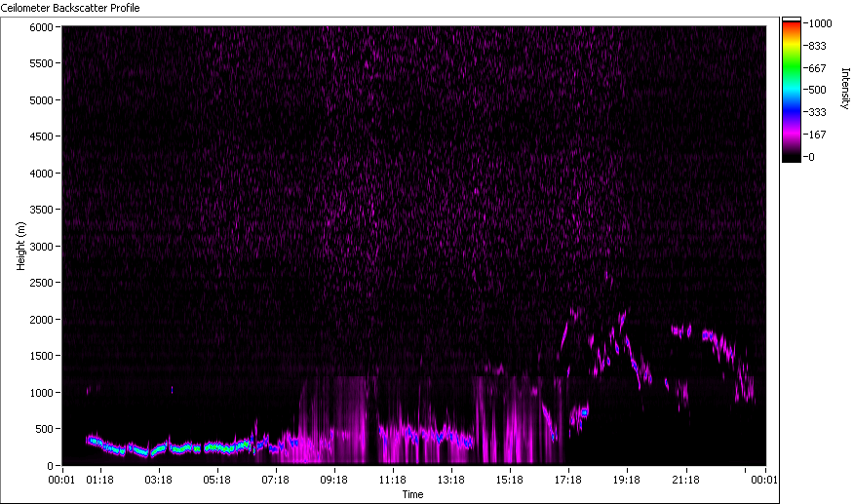This screenshot has width=854, height=504.
Task: Click the height-axis 500 tick label
Action: [x=44, y=429]
